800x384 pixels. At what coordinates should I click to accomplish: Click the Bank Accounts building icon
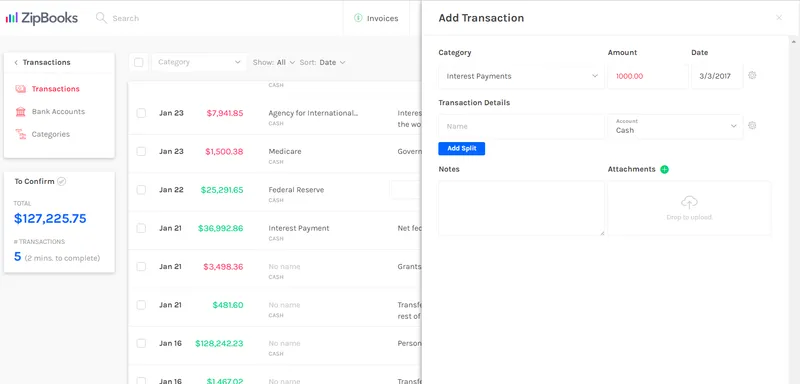[20, 112]
